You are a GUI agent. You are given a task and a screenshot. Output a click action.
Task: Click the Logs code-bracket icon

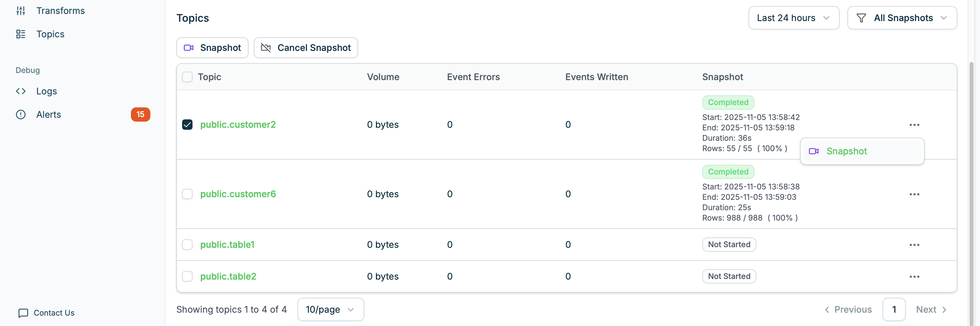(20, 91)
